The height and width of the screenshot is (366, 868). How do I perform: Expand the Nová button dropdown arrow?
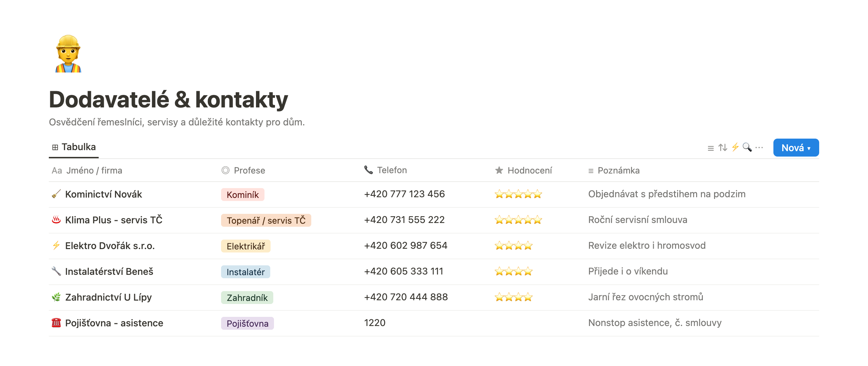pos(809,148)
